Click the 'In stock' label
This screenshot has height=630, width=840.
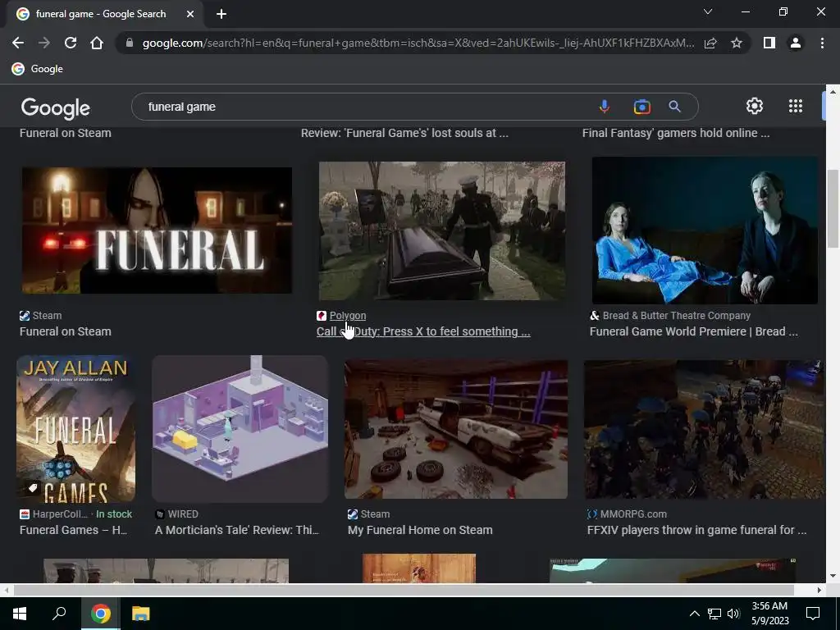[x=113, y=514]
